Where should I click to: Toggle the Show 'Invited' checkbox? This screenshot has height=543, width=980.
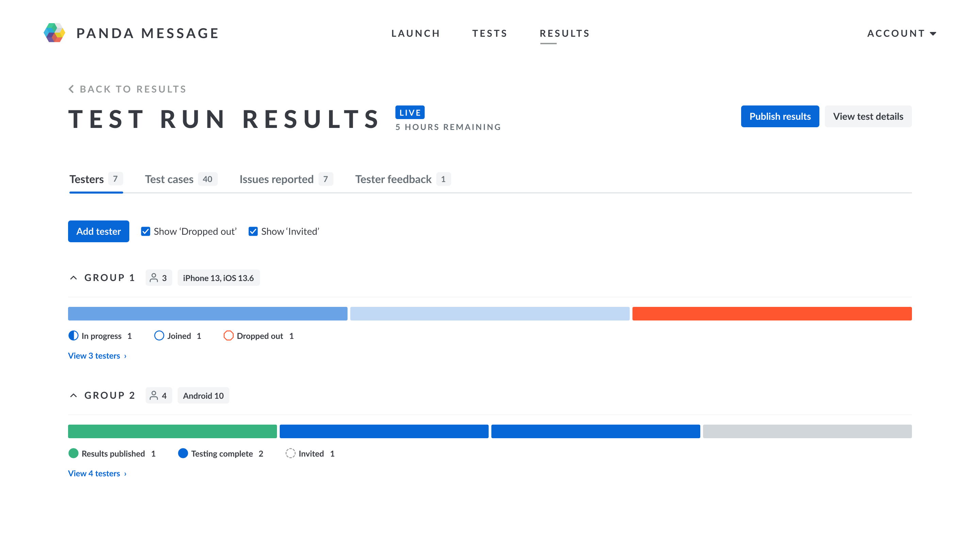253,231
